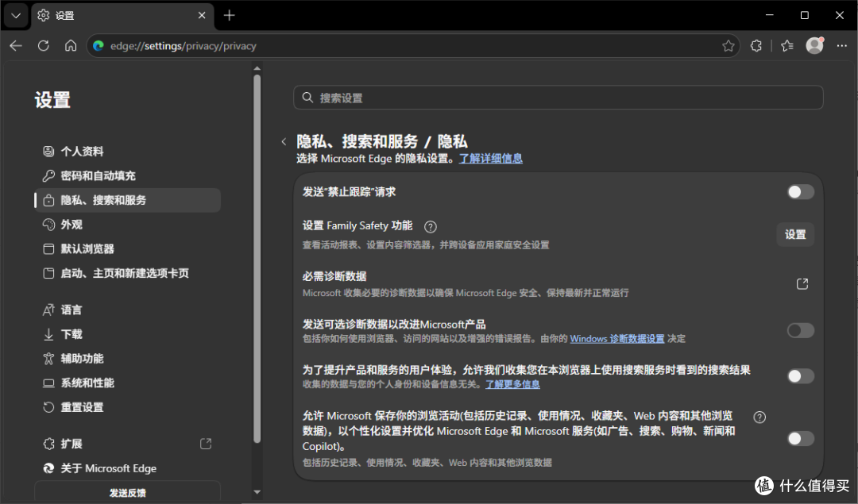This screenshot has width=858, height=504.
Task: Open the 了解详细信息 link
Action: pos(490,159)
